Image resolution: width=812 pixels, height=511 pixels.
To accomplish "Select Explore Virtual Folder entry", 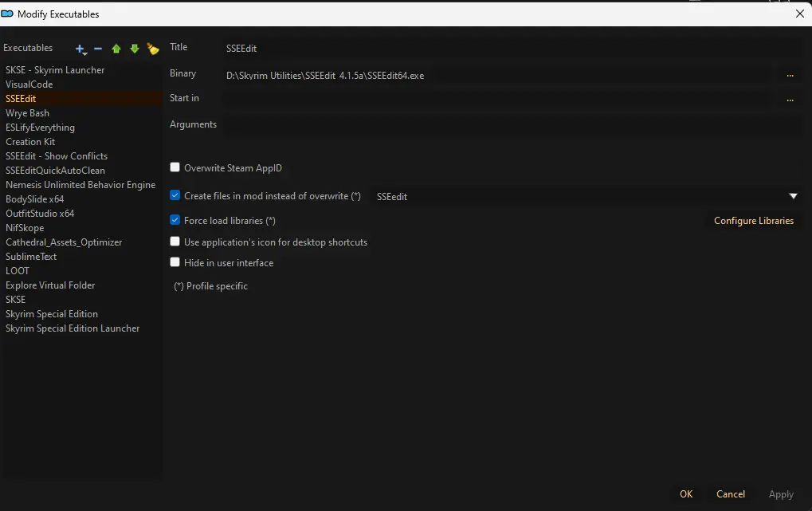I will click(81, 285).
